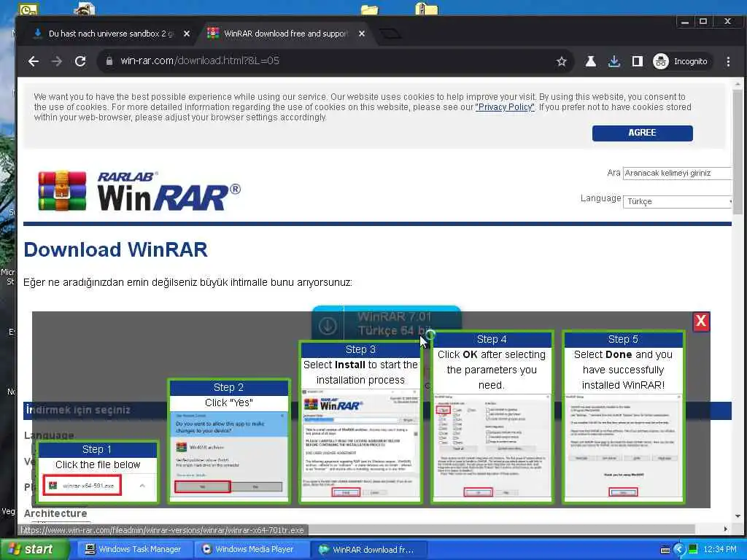Open the Chrome Labs flask icon

591,61
